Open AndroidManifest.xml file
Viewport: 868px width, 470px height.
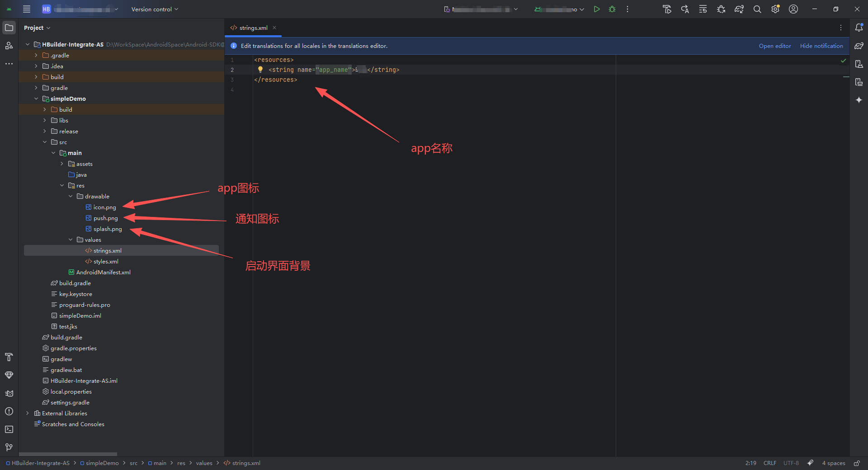(x=103, y=272)
